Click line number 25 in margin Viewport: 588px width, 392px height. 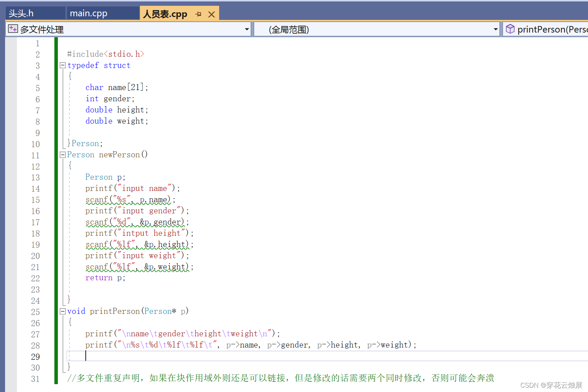pos(35,312)
